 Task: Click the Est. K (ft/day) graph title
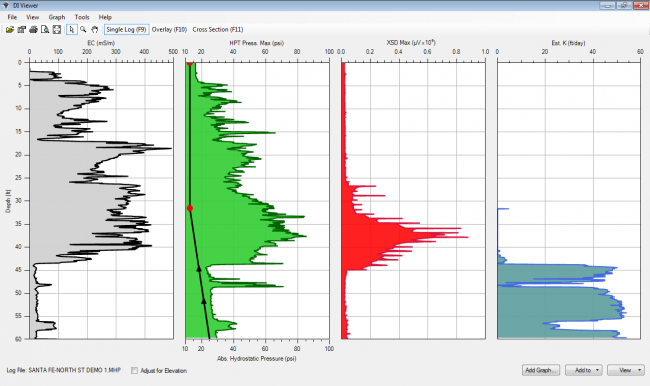pos(568,43)
